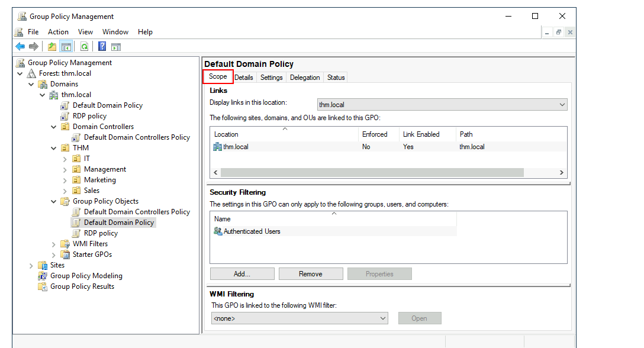Expand the Starter GPOs node
The image size is (644, 348).
54,255
